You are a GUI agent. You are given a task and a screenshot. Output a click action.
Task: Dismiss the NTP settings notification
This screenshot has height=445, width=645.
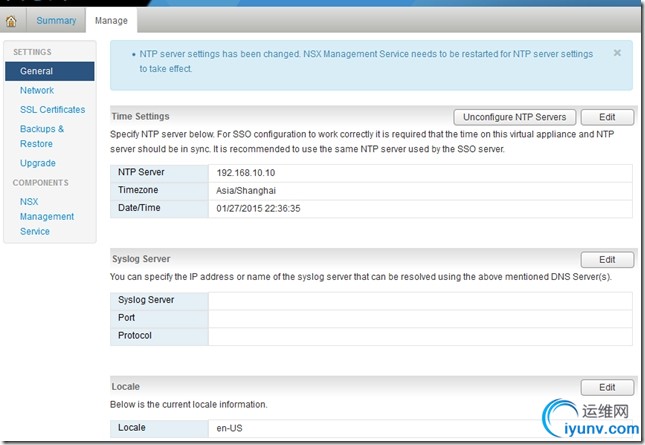pos(617,52)
